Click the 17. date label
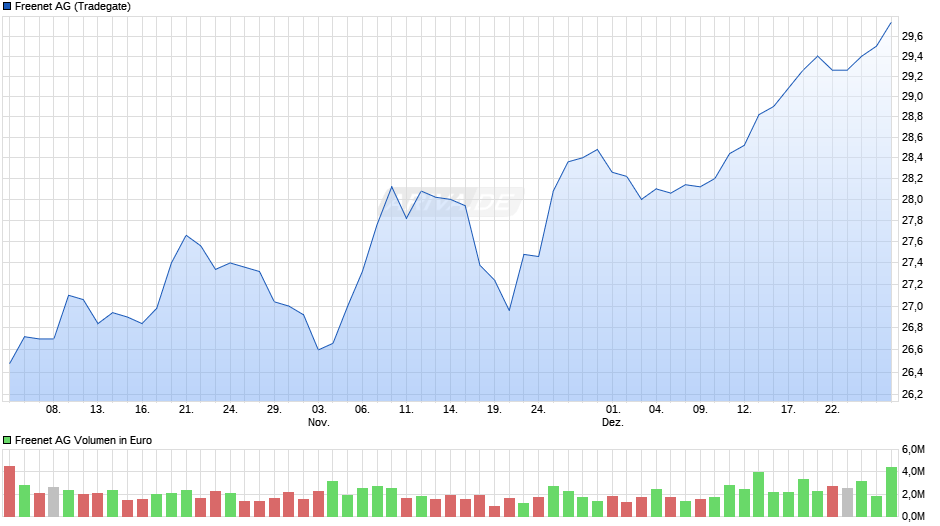940x526 pixels. coord(788,409)
